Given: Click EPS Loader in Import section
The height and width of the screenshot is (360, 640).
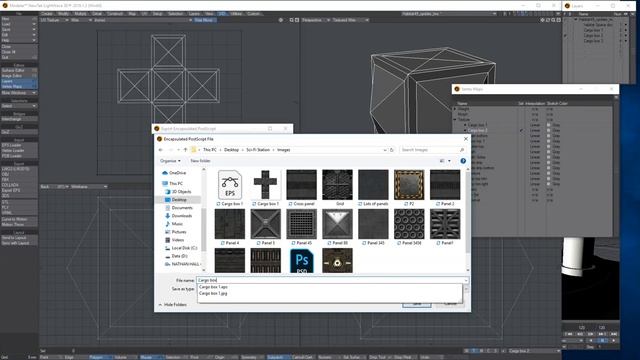Looking at the screenshot, I should (x=19, y=145).
